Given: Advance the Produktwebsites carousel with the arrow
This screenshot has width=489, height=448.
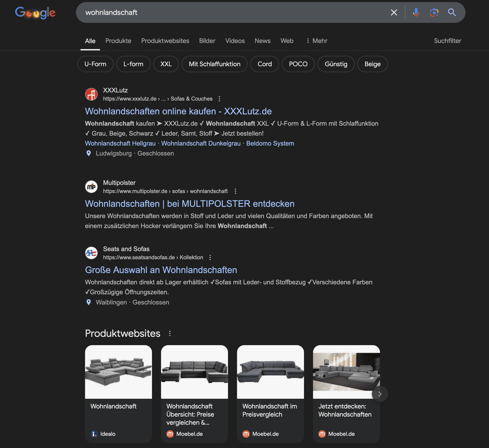Looking at the screenshot, I should pyautogui.click(x=380, y=394).
